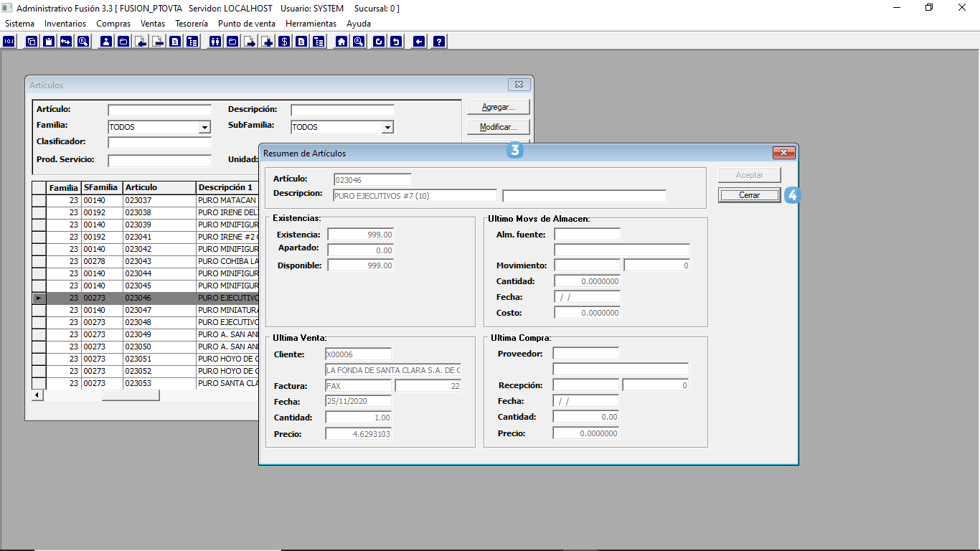Click the magnifier icon beside the home icon
Screen dimensions: 980x551
pyautogui.click(x=359, y=42)
